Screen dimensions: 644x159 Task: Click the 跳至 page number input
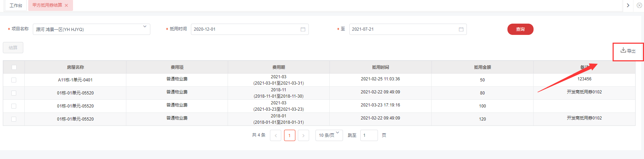pos(369,135)
